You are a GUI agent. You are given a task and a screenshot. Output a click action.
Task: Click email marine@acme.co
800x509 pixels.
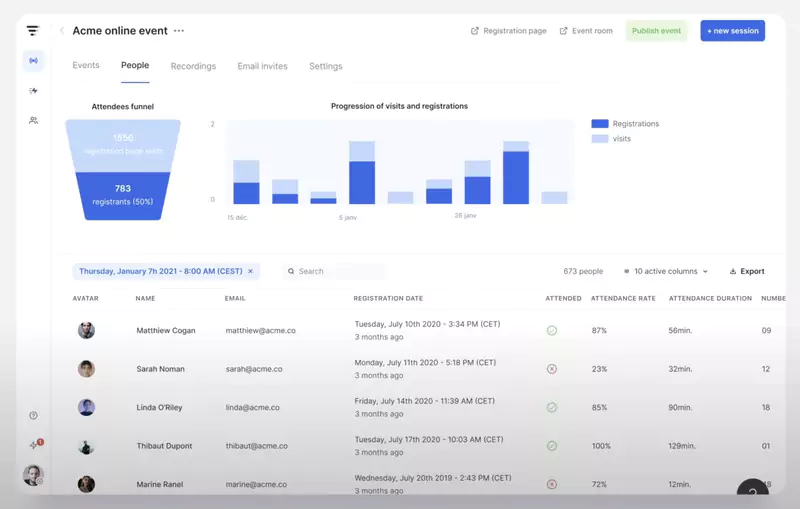click(256, 484)
